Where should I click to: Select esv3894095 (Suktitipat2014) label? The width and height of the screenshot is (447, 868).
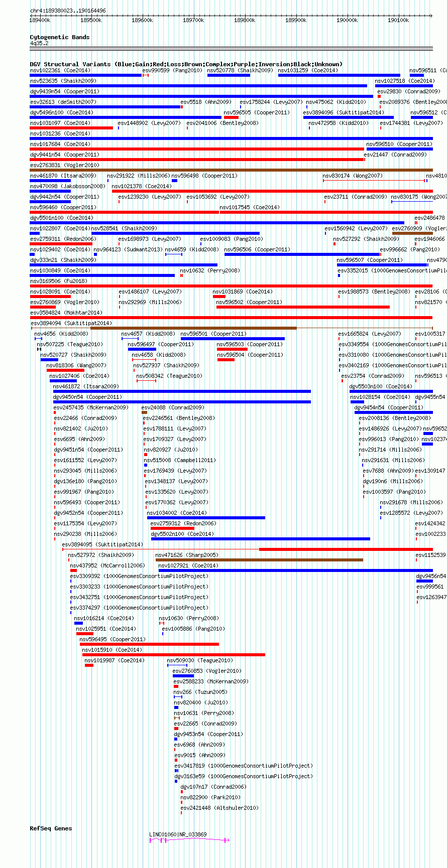coord(102,544)
